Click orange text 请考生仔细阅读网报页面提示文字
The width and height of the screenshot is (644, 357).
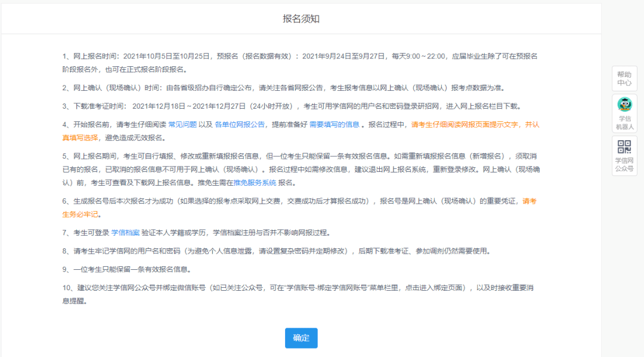pos(465,125)
